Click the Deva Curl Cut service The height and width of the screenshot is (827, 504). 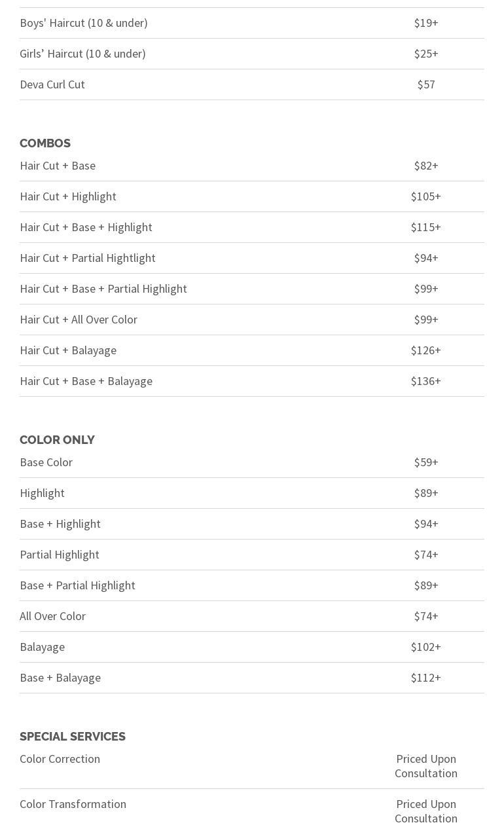[52, 84]
